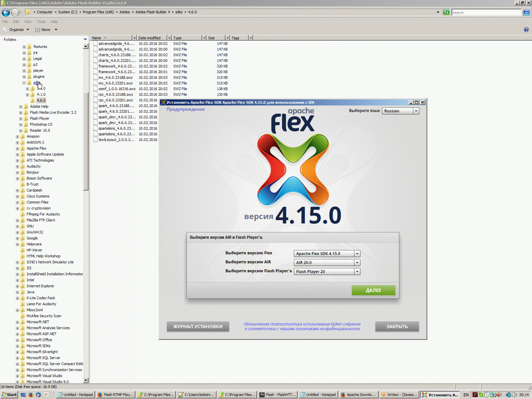532x399 pixels.
Task: Switch to Apache Downlo... Firefox taskbar window
Action: [x=358, y=395]
